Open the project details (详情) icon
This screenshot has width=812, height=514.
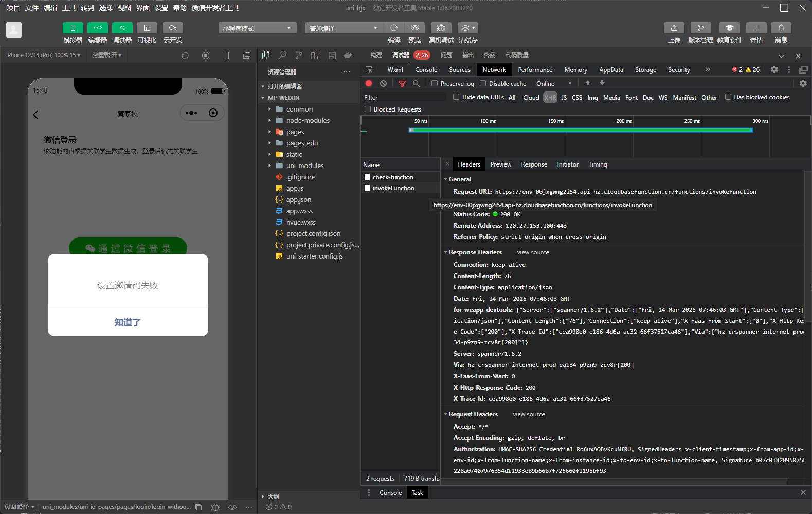tap(756, 28)
